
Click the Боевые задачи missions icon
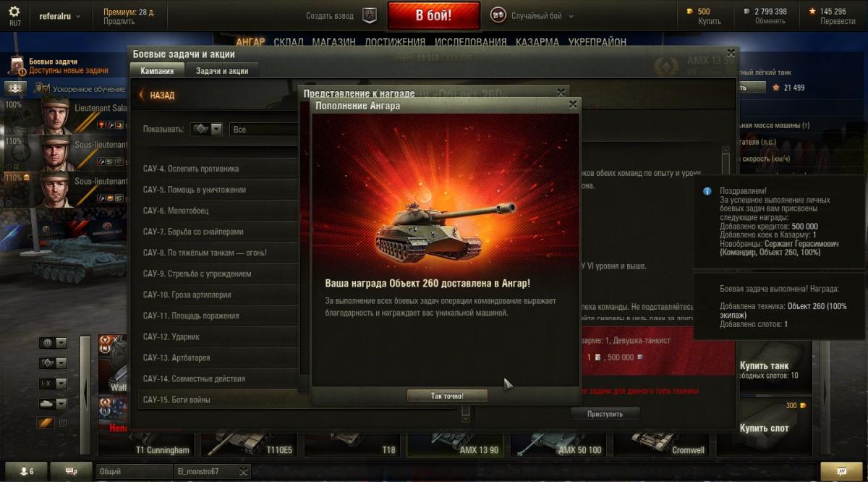(16, 66)
